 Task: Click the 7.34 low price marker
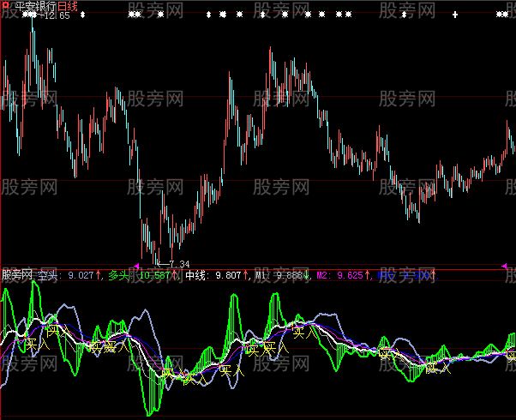pyautogui.click(x=178, y=262)
